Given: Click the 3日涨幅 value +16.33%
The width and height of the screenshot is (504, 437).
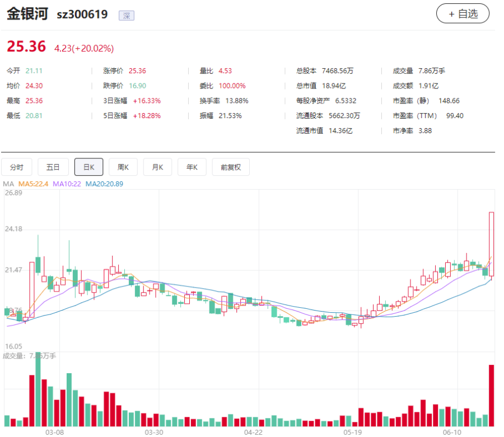Looking at the screenshot, I should (x=147, y=101).
